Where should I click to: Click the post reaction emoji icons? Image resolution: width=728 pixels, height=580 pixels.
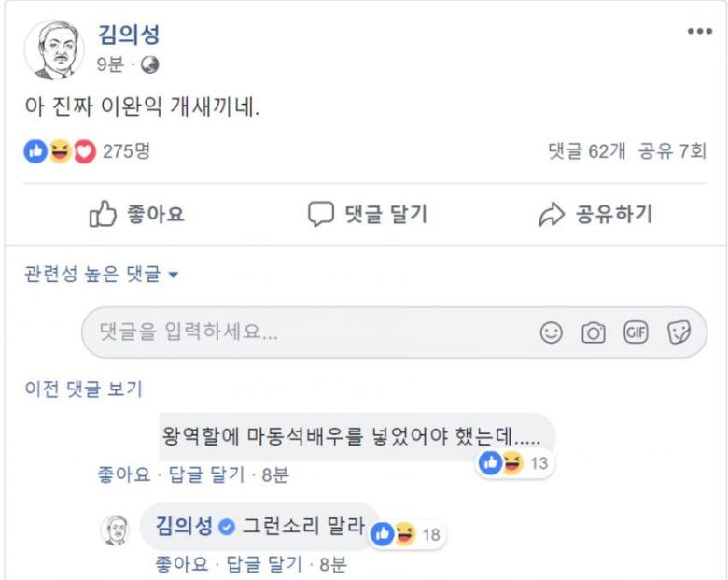60,151
